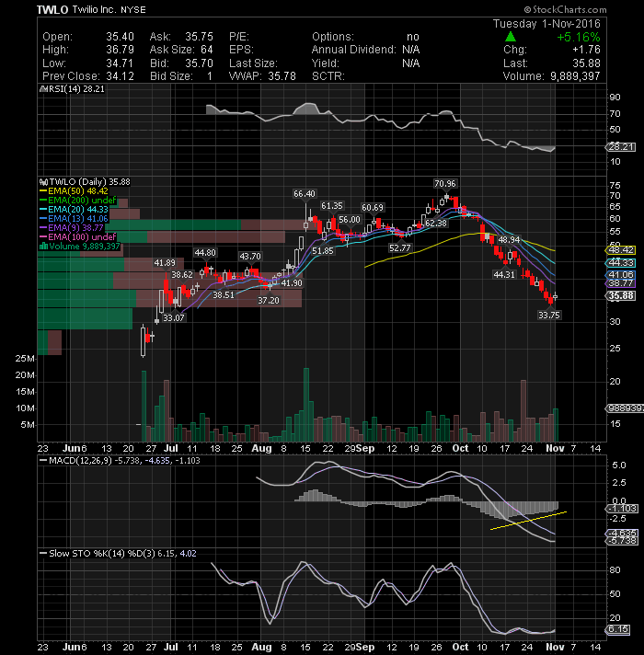Image resolution: width=644 pixels, height=655 pixels.
Task: Click the Chg: +1.76 value
Action: point(586,50)
